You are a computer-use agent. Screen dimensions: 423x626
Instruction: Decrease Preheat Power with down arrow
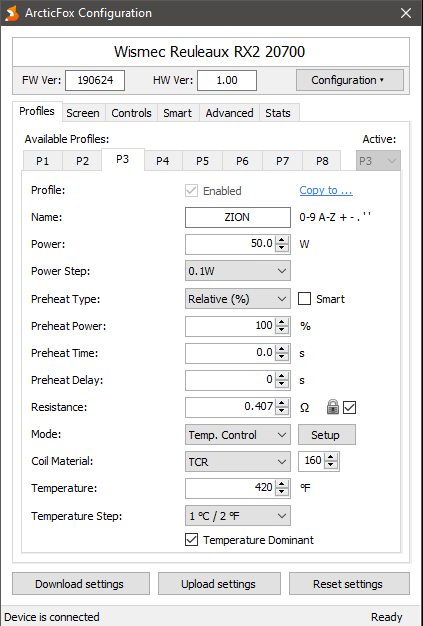pos(282,330)
